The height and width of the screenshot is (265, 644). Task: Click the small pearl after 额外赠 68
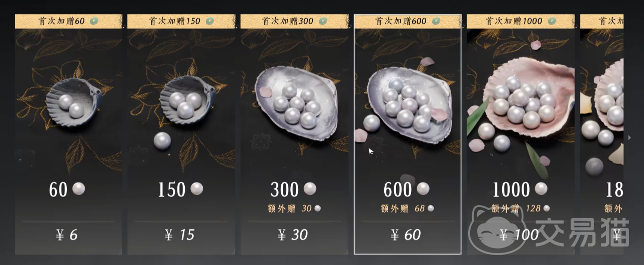coord(431,209)
